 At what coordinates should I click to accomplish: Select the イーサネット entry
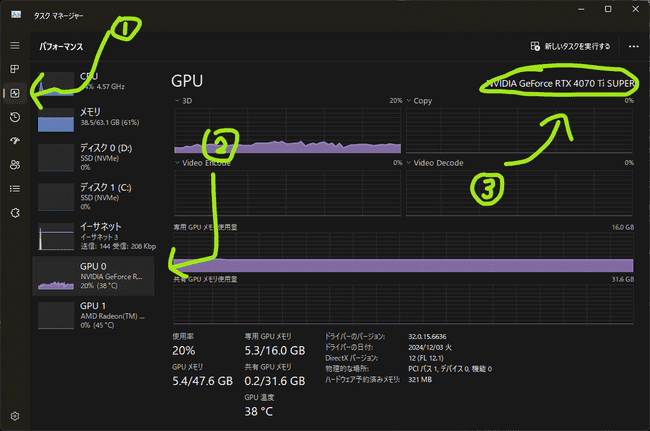click(x=93, y=236)
